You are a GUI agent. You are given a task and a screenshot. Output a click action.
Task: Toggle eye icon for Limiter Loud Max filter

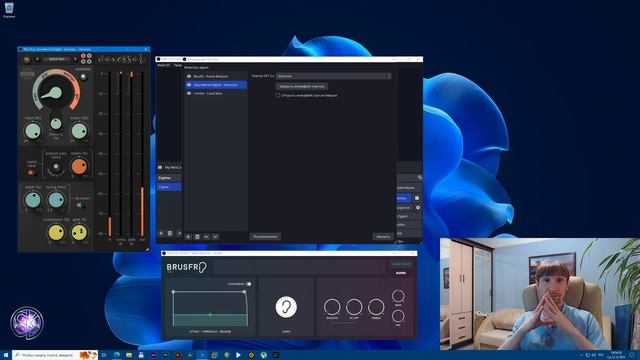pyautogui.click(x=189, y=93)
